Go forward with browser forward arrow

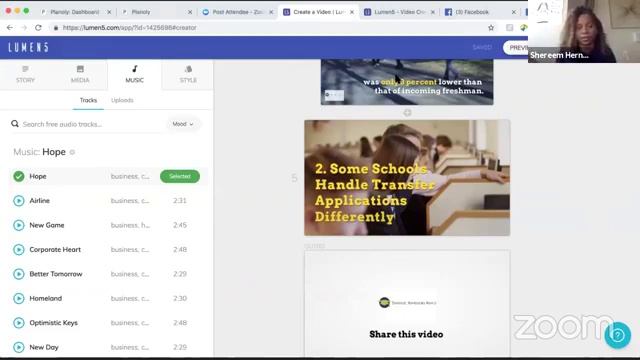pos(24,28)
